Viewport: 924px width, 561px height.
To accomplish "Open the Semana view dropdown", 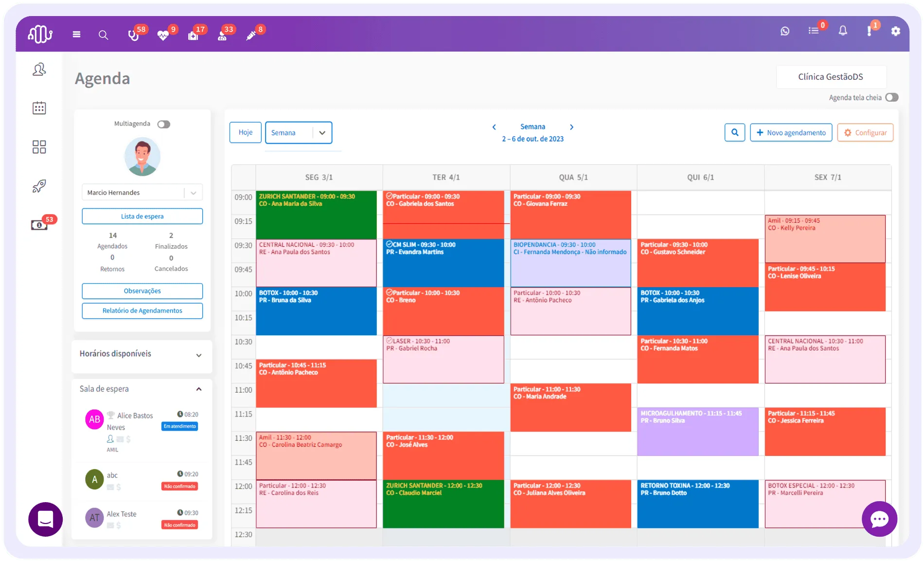I will click(x=299, y=133).
